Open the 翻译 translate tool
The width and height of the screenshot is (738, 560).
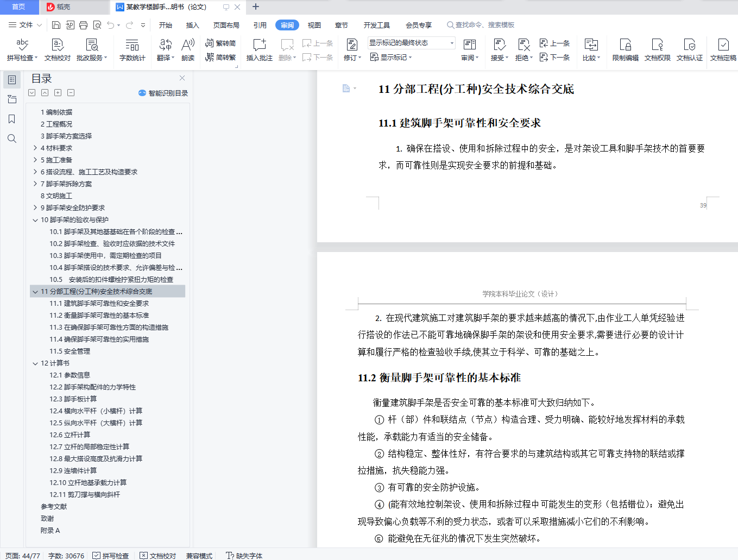click(x=166, y=49)
